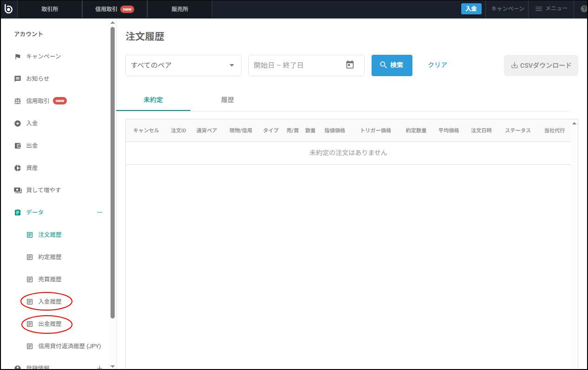Image resolution: width=588 pixels, height=370 pixels.
Task: Select the 資産 (assets) icon in sidebar
Action: point(17,168)
